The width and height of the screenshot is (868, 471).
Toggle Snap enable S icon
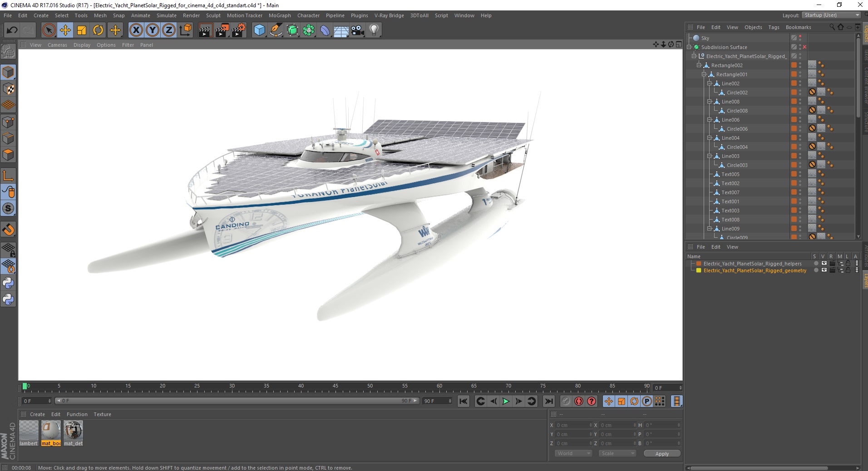pyautogui.click(x=8, y=208)
